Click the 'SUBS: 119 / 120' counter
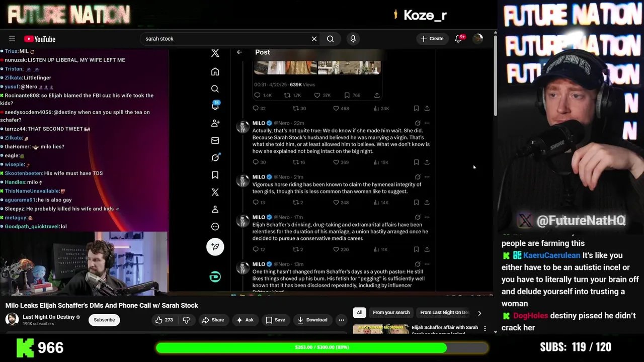This screenshot has width=644, height=362. point(576,347)
